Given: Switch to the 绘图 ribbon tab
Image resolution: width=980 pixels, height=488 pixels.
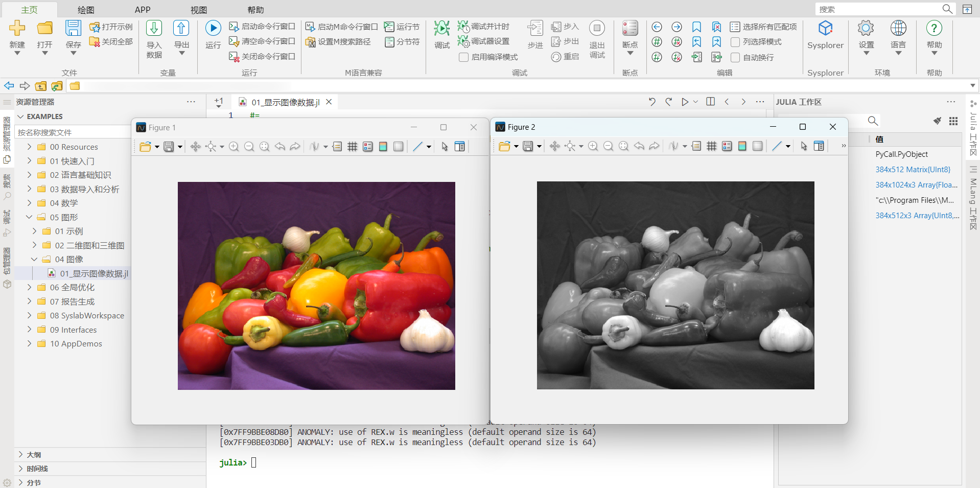Looking at the screenshot, I should coord(86,10).
